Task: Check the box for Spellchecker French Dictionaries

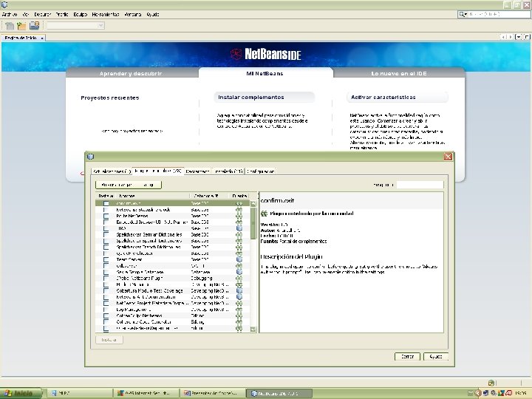Action: tap(106, 247)
